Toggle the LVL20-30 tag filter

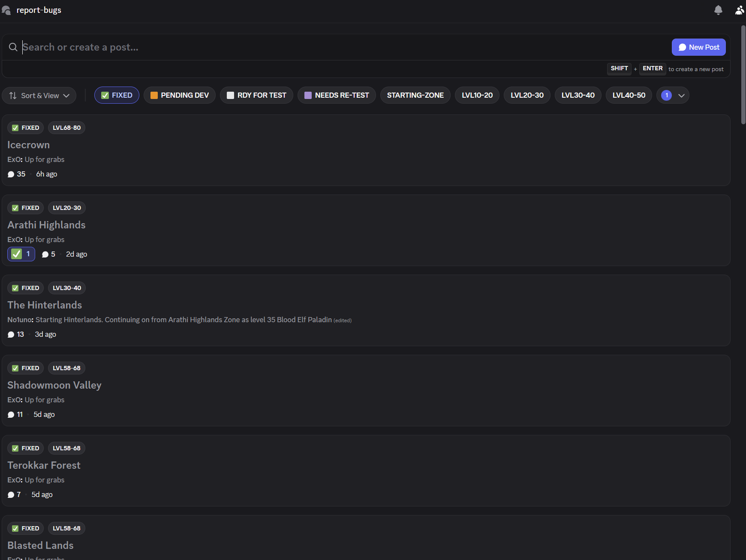coord(527,95)
